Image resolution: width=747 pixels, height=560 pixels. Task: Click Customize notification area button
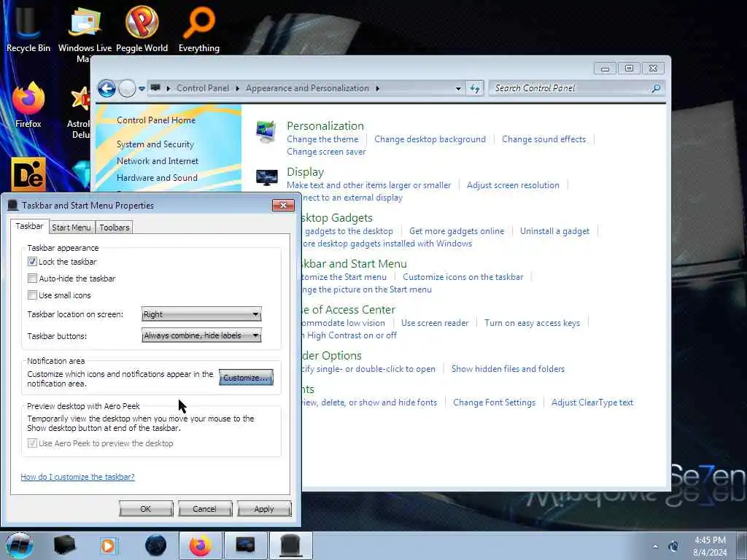[246, 378]
